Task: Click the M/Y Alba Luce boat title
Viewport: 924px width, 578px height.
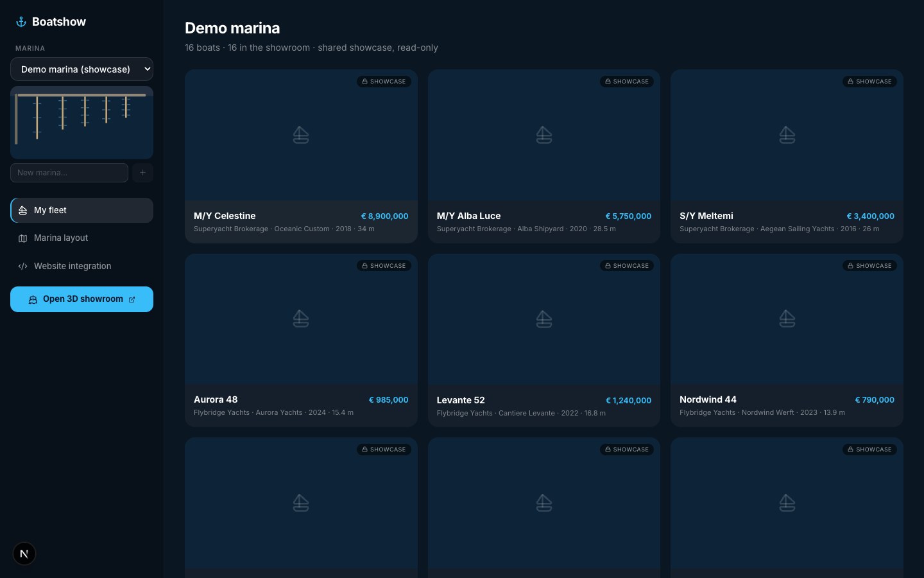Action: 468,216
